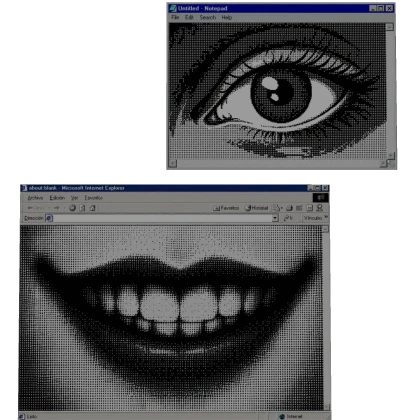Click the Dirección address input field
420x420 pixels.
[x=162, y=218]
